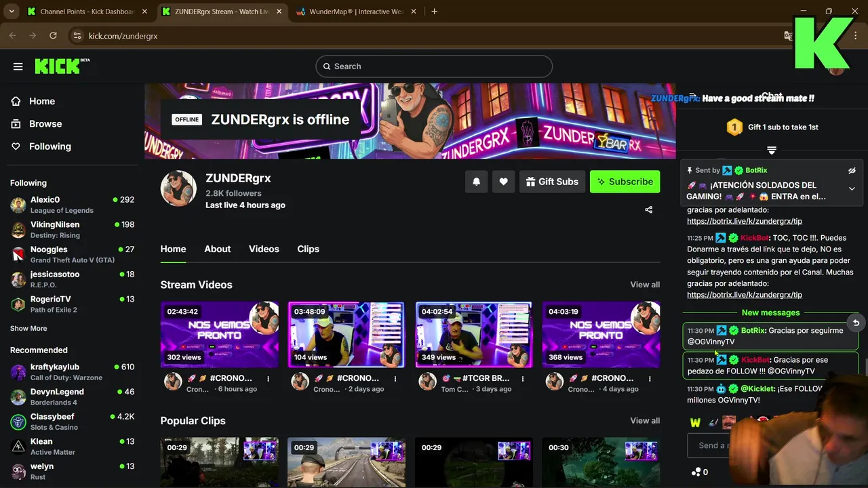Select the channel Home tab
The height and width of the screenshot is (488, 868).
(173, 249)
